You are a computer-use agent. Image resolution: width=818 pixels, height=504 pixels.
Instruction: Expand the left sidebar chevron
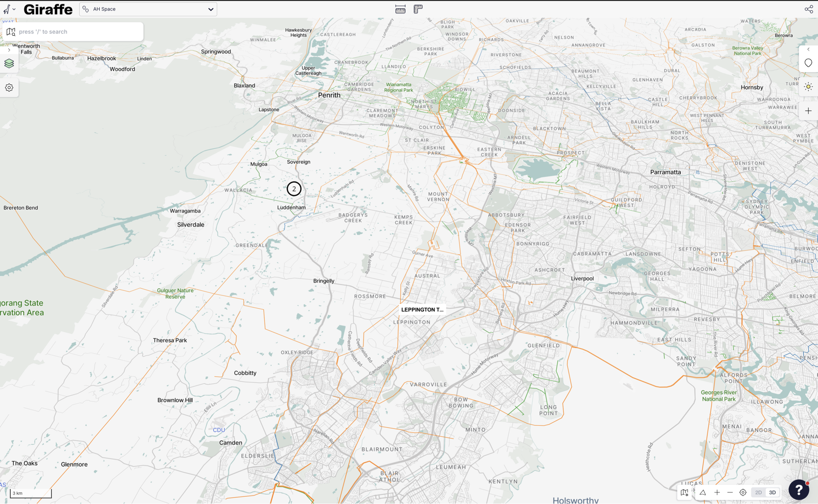coord(9,50)
